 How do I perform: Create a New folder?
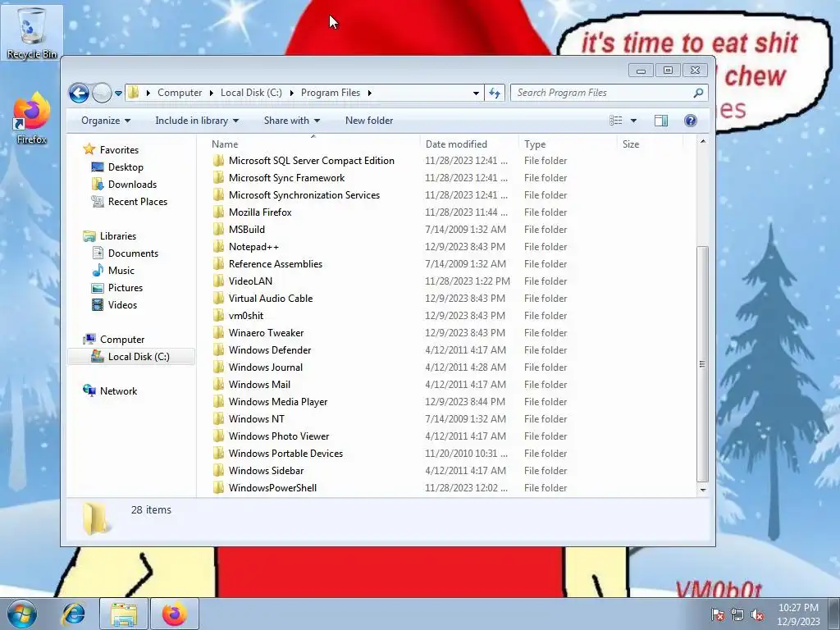tap(369, 121)
